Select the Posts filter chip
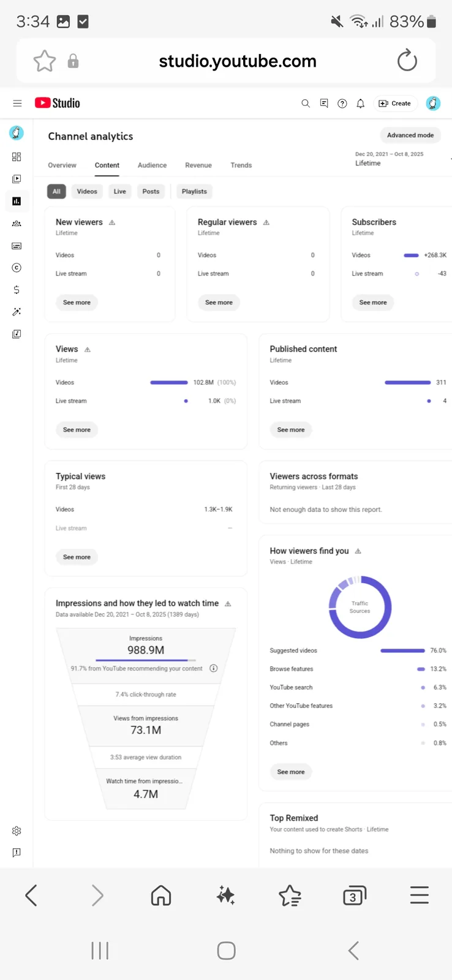The image size is (452, 980). click(x=151, y=192)
